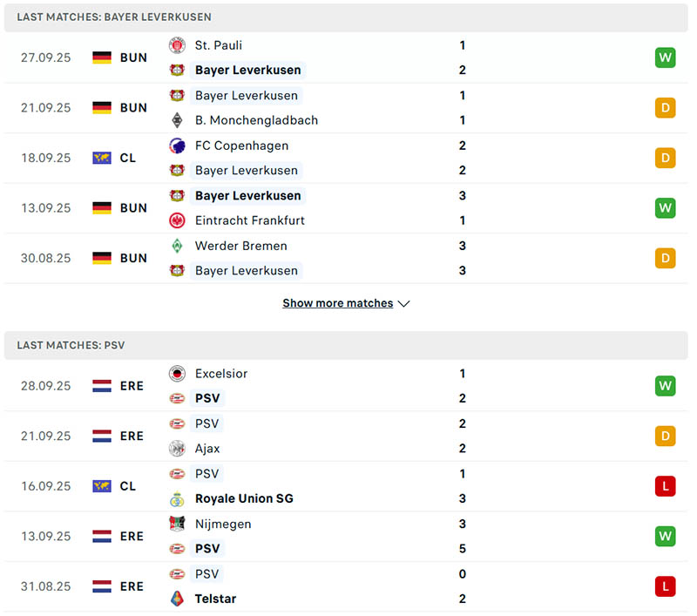Click the St. Pauli club crest
The height and width of the screenshot is (616, 697).
(x=177, y=45)
